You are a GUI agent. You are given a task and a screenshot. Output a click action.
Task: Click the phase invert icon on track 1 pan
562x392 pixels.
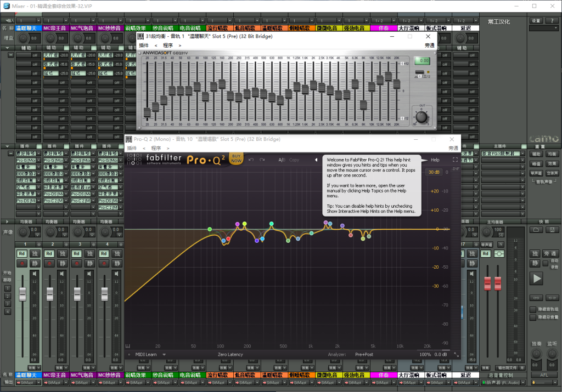tap(37, 235)
